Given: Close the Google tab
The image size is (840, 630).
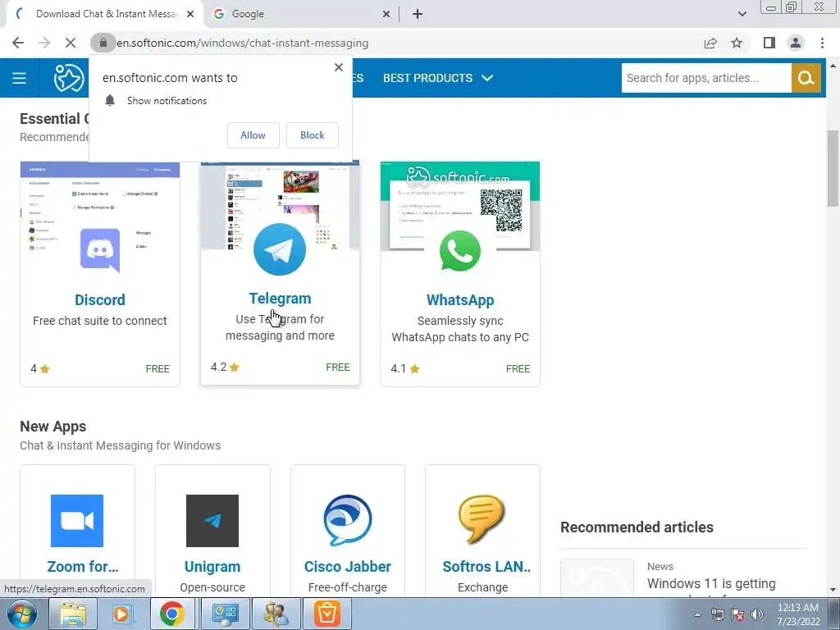Looking at the screenshot, I should click(x=386, y=14).
